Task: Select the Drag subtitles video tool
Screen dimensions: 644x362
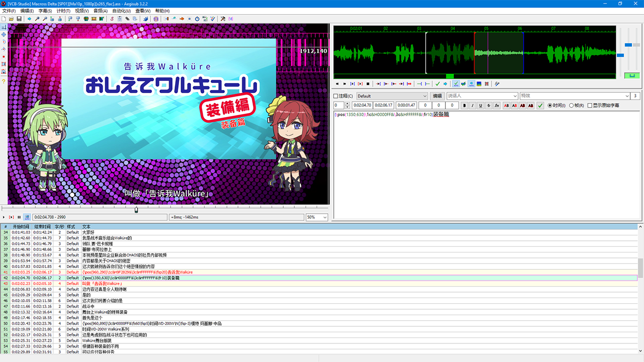Action: tap(4, 34)
